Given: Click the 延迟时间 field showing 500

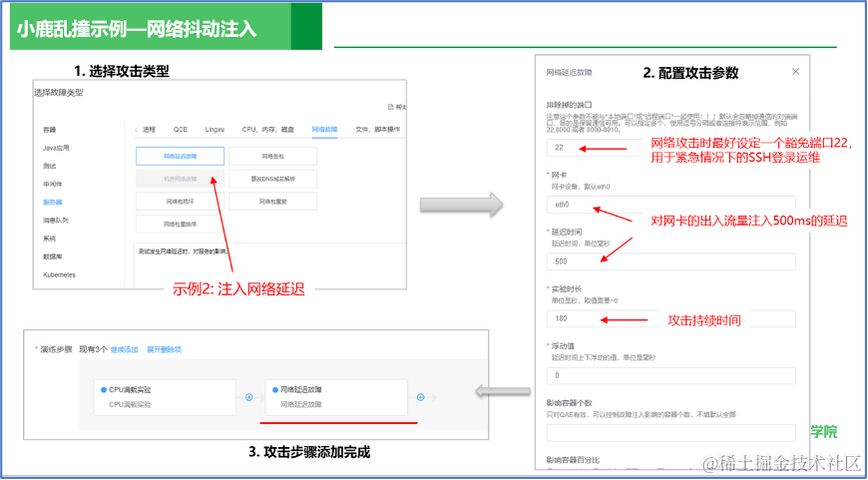Looking at the screenshot, I should click(670, 261).
